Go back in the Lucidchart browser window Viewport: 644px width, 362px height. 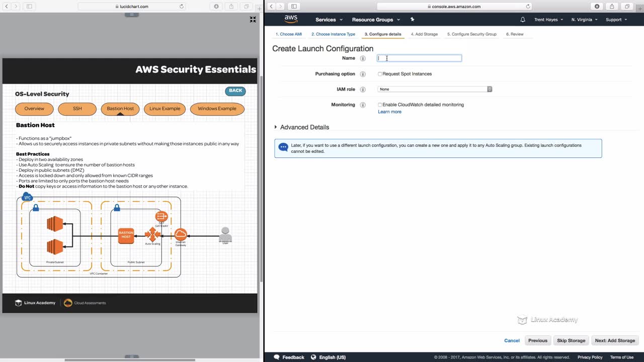click(6, 7)
